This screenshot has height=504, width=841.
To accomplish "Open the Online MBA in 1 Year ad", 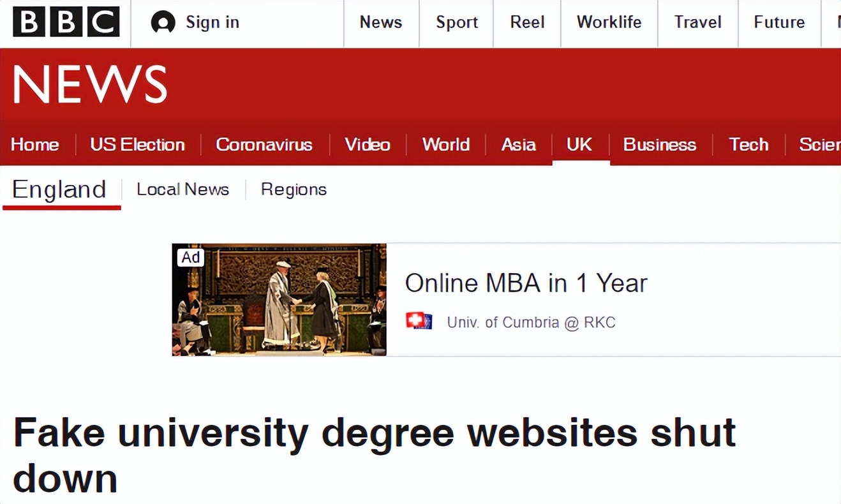I will (x=526, y=283).
